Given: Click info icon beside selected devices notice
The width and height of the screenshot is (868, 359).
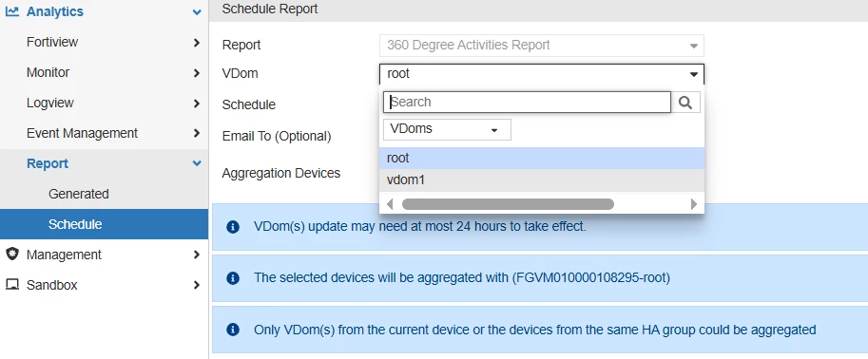Looking at the screenshot, I should point(233,277).
